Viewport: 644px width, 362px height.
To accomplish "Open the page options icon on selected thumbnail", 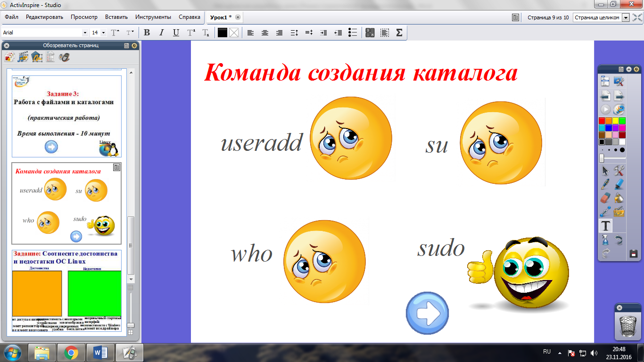I will [117, 167].
